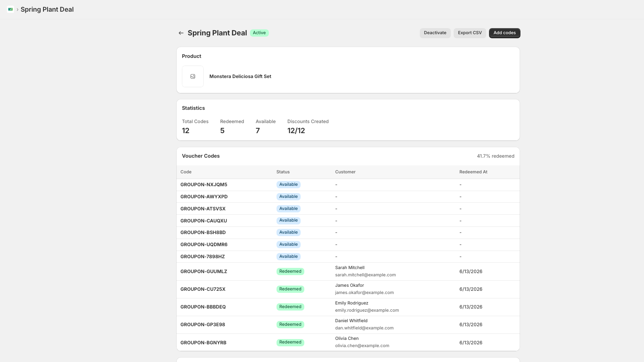
Task: Open the app icon in the breadcrumb
Action: [x=10, y=9]
